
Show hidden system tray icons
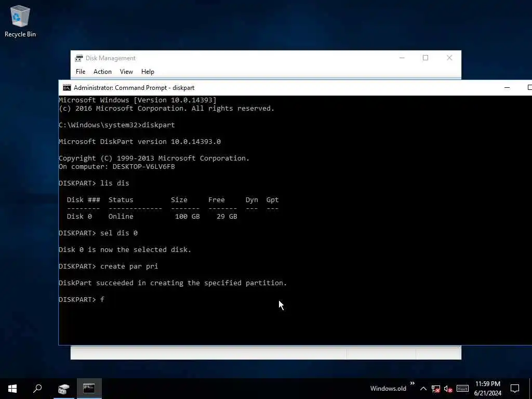tap(423, 389)
